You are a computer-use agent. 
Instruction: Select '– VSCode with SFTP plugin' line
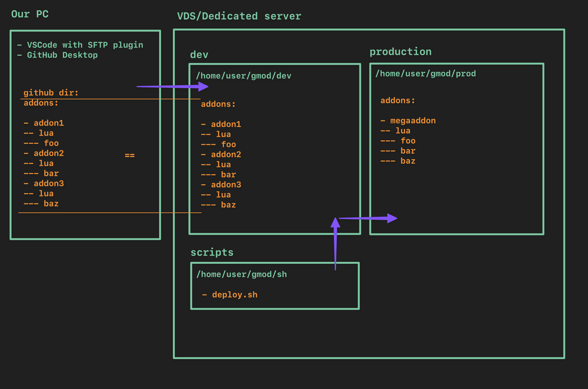pyautogui.click(x=80, y=45)
